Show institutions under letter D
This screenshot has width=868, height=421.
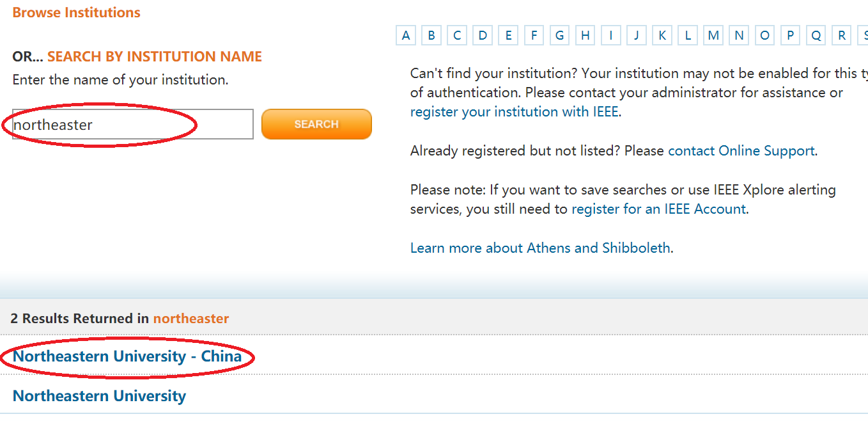click(483, 36)
